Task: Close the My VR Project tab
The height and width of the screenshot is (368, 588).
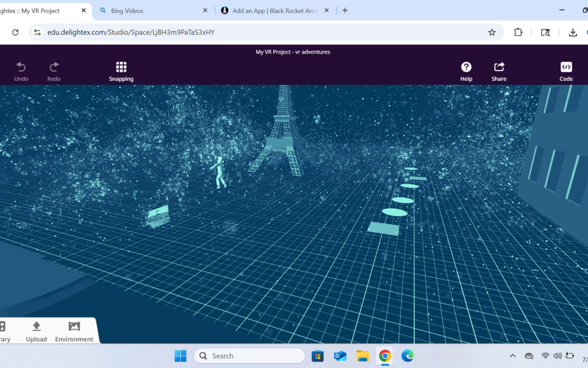Action: 84,10
